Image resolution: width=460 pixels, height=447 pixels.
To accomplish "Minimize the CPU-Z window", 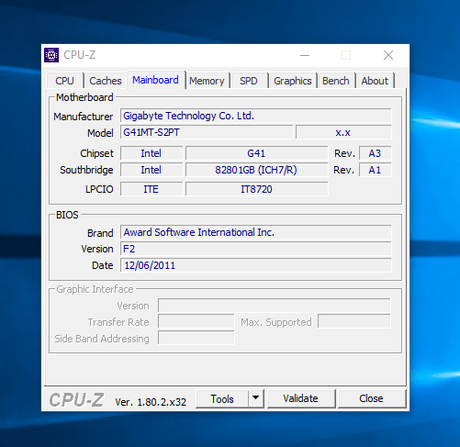I will 305,55.
